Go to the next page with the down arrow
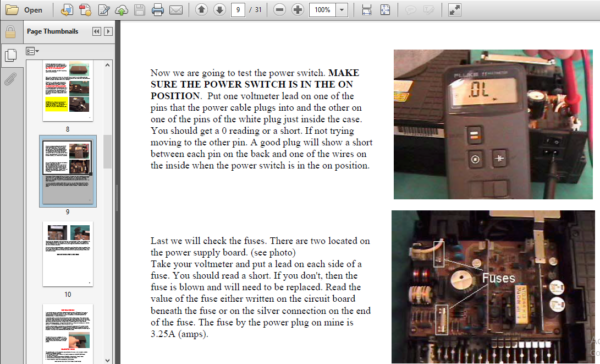Viewport: 600px width, 364px height. pyautogui.click(x=219, y=10)
